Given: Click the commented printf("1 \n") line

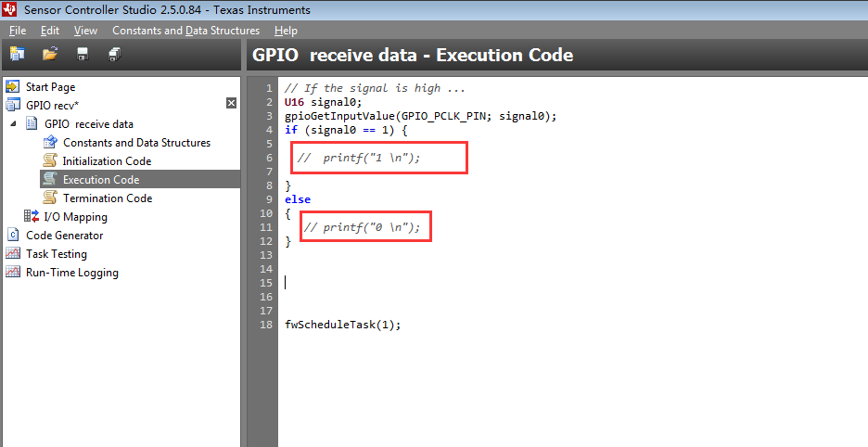Looking at the screenshot, I should [x=359, y=158].
